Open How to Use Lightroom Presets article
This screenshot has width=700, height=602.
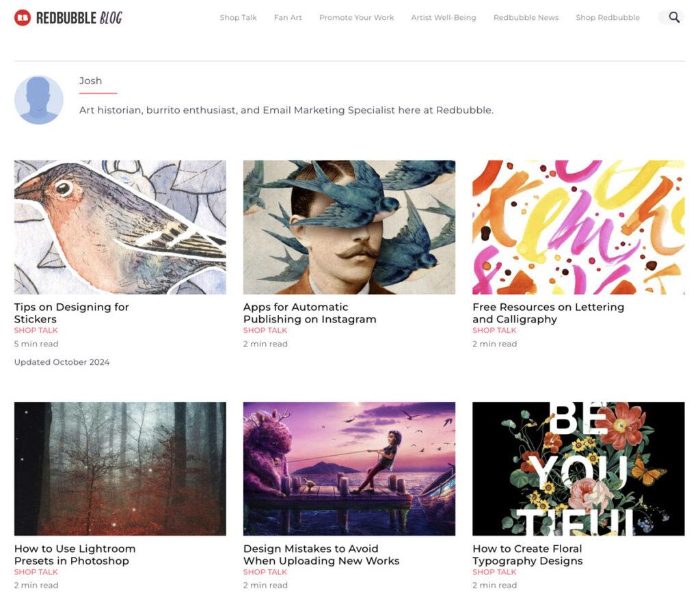(x=75, y=554)
